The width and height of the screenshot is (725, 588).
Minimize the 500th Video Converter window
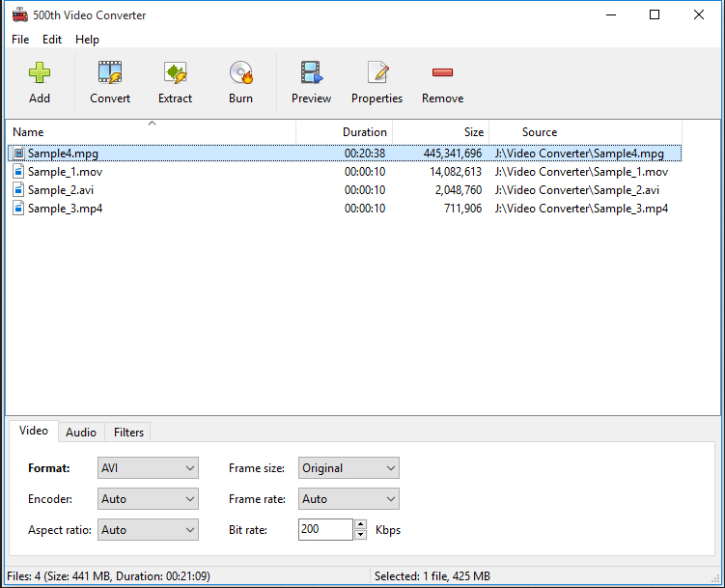(x=611, y=14)
